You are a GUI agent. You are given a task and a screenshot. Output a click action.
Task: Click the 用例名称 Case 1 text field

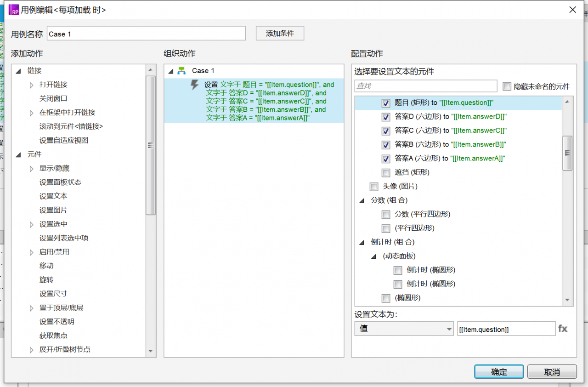click(146, 34)
